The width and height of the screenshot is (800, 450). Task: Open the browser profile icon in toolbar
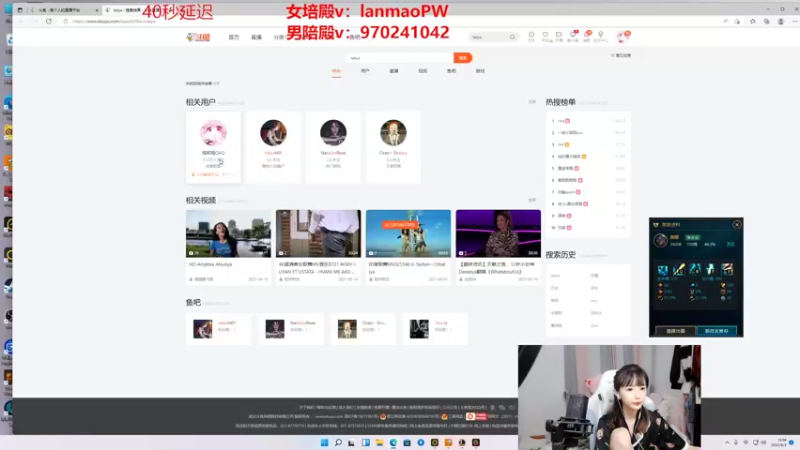pos(781,21)
